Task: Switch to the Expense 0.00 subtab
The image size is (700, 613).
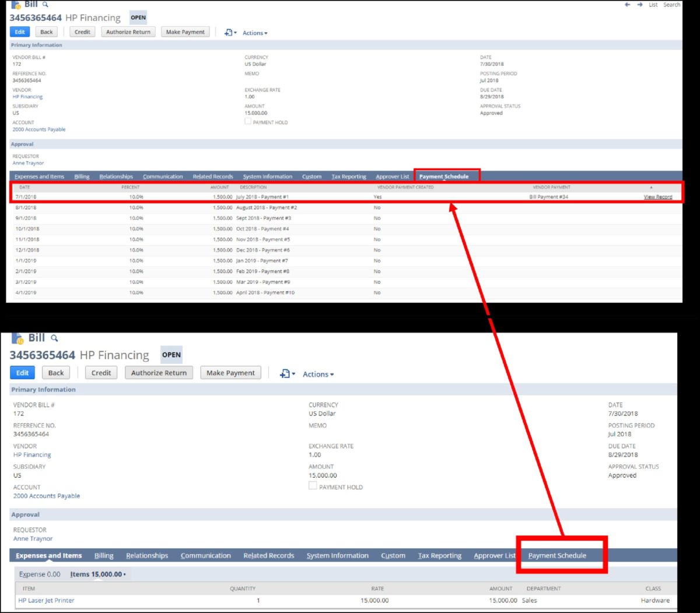Action: [x=40, y=575]
